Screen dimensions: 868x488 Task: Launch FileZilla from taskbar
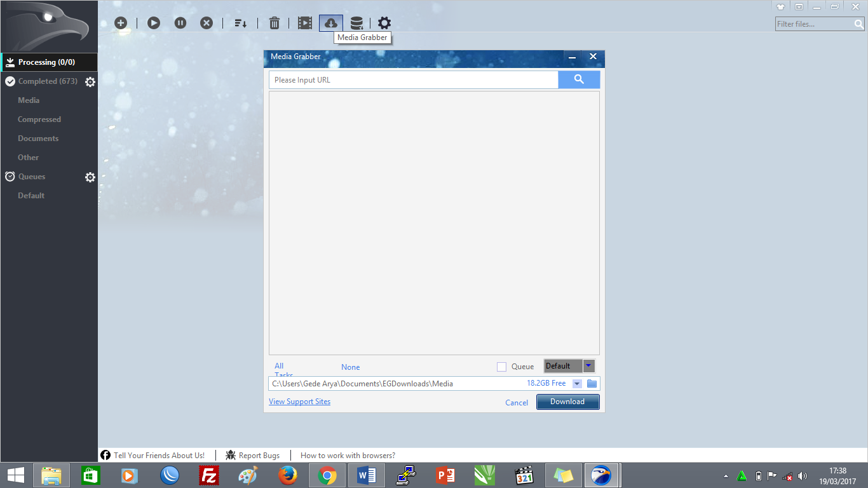(209, 475)
